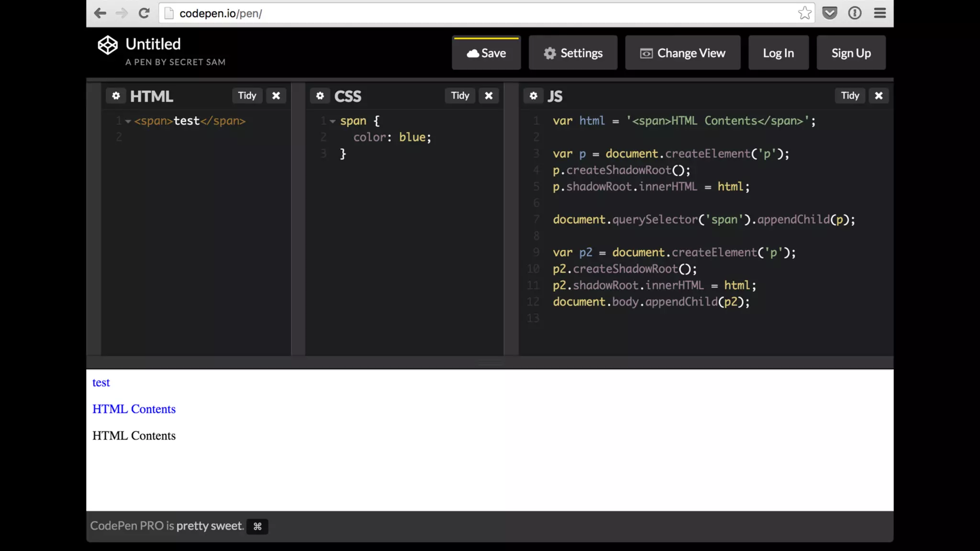
Task: Open the browser hamburger menu
Action: click(880, 13)
